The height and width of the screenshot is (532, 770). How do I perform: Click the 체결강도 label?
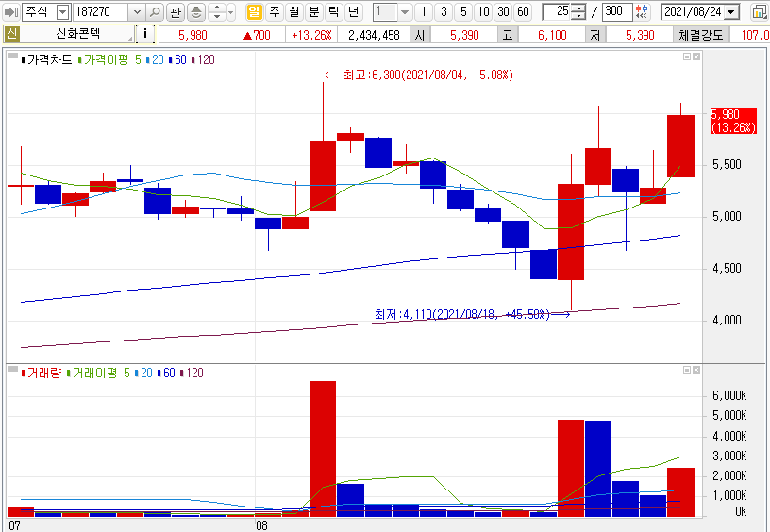pyautogui.click(x=701, y=35)
